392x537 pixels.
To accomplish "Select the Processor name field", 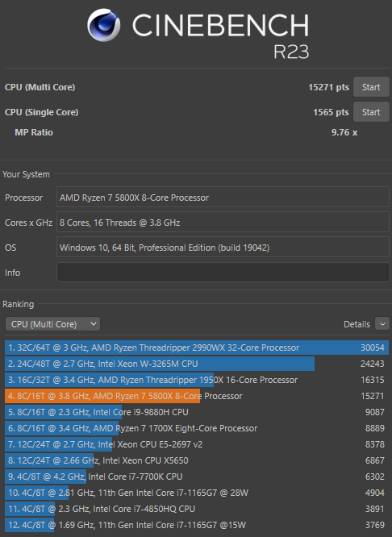I will (x=223, y=198).
